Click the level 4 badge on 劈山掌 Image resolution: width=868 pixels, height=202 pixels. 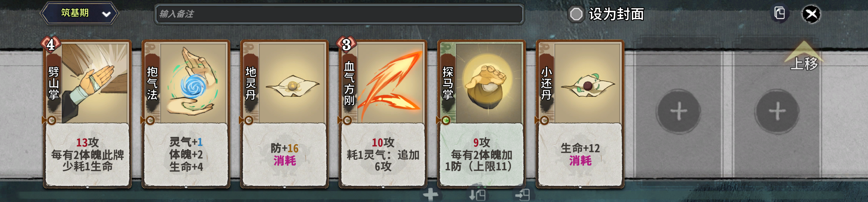click(x=51, y=44)
